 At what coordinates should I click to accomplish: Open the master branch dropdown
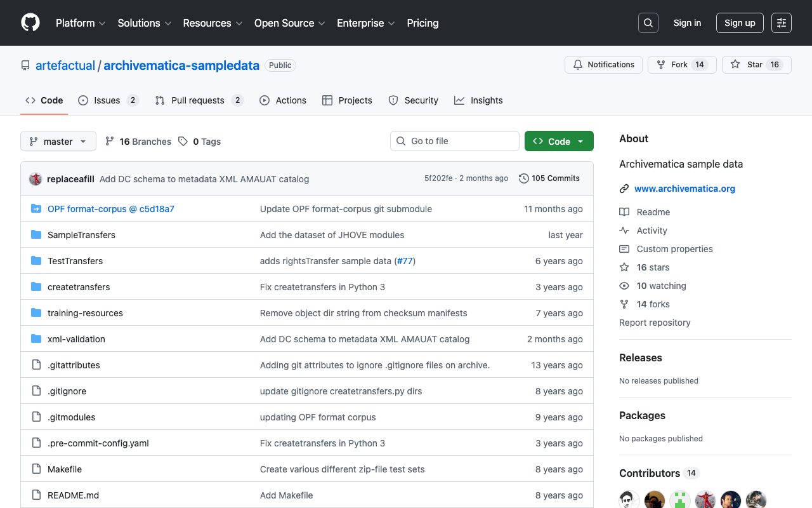pyautogui.click(x=58, y=142)
